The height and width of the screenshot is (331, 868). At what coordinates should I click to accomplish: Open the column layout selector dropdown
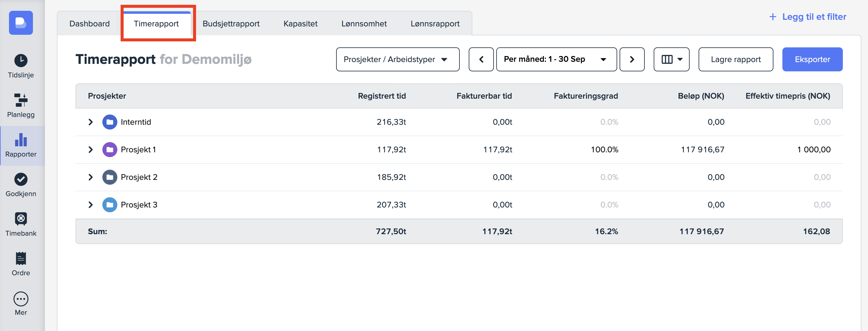[671, 59]
